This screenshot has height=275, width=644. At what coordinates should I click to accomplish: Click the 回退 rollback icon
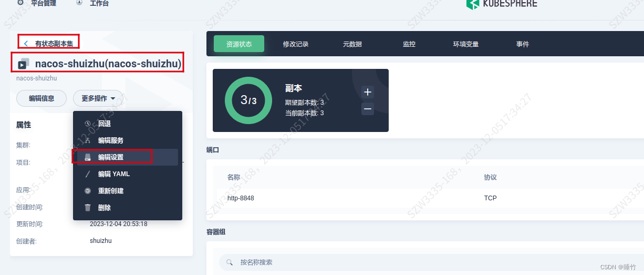tap(88, 124)
